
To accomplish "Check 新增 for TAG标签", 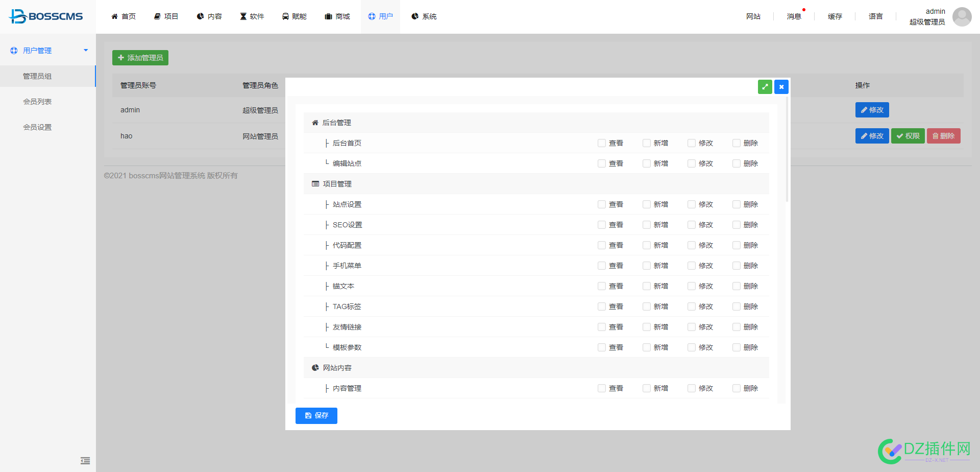I will (647, 306).
